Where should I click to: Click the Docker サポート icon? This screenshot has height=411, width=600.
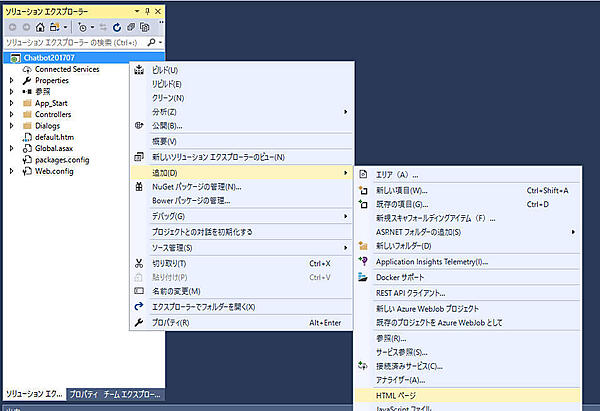(x=364, y=277)
